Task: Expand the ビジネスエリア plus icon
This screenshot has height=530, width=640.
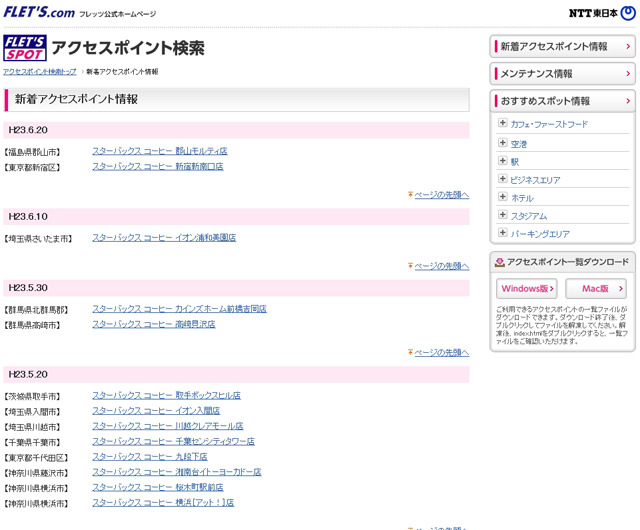Action: (x=503, y=178)
